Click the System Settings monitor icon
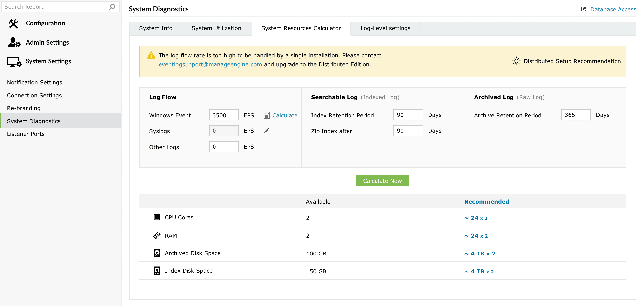The image size is (644, 306). click(x=14, y=62)
